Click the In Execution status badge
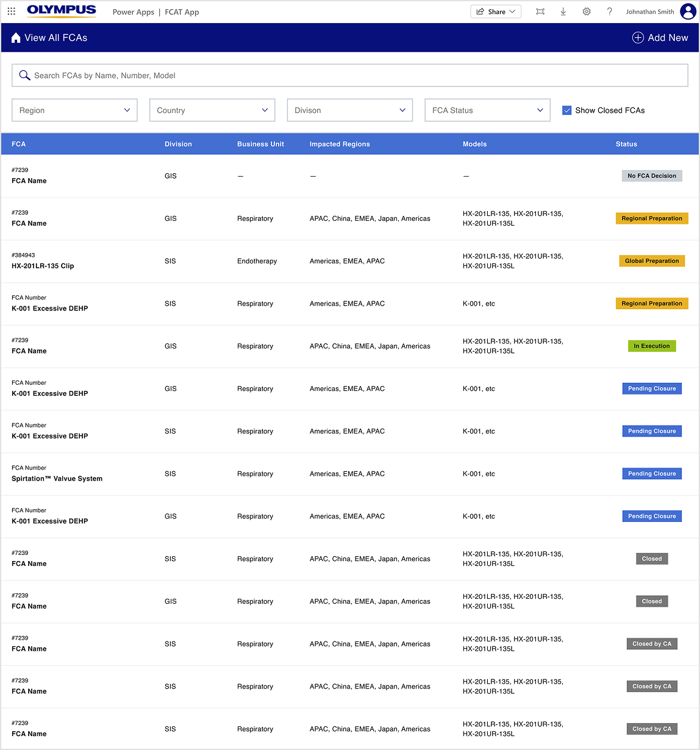This screenshot has width=700, height=750. (651, 346)
